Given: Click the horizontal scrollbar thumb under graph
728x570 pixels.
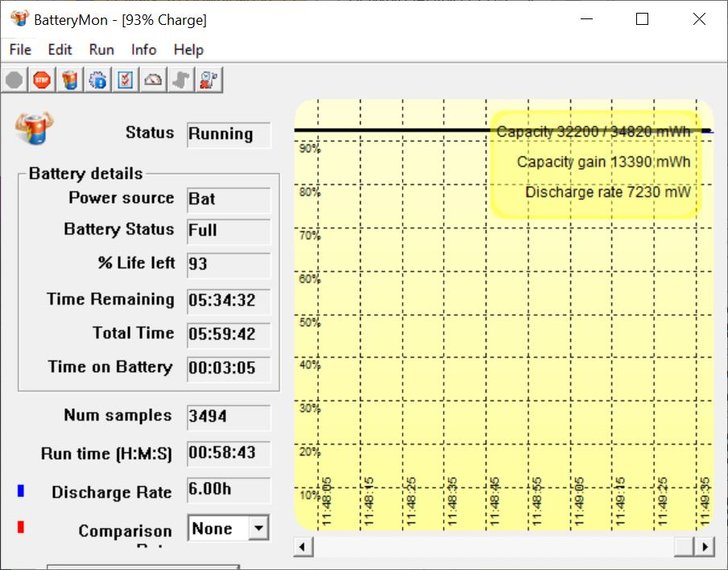Looking at the screenshot, I should pyautogui.click(x=684, y=546).
